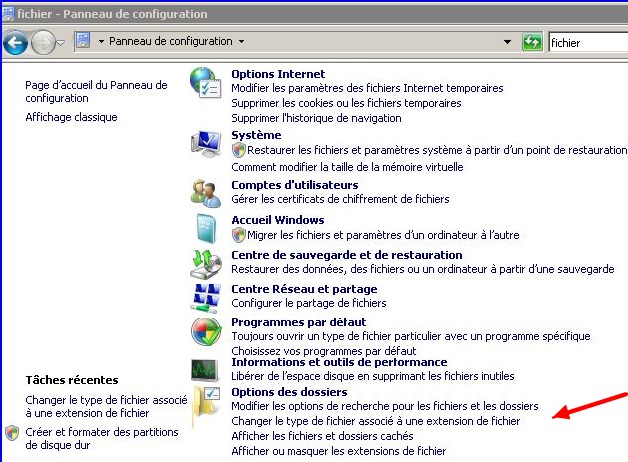The image size is (628, 462).
Task: Click the blue Back navigation arrow
Action: (15, 42)
